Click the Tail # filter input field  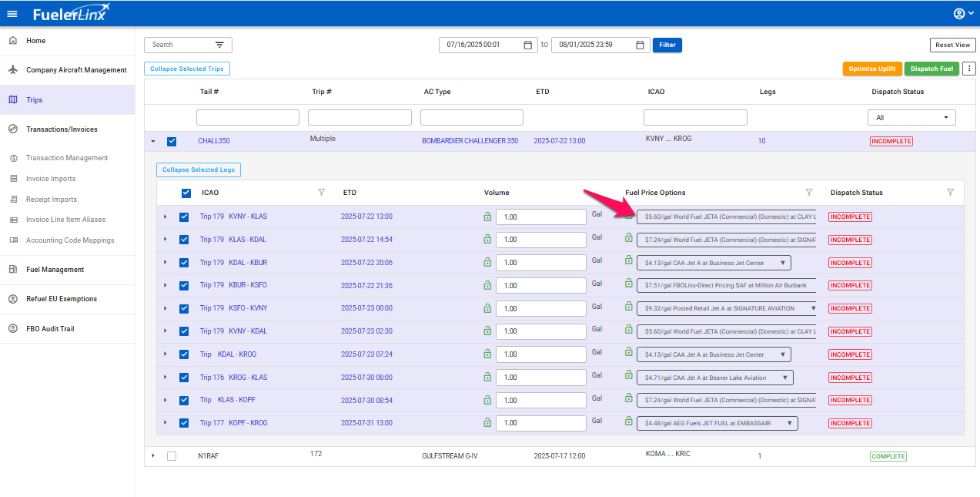click(x=248, y=118)
